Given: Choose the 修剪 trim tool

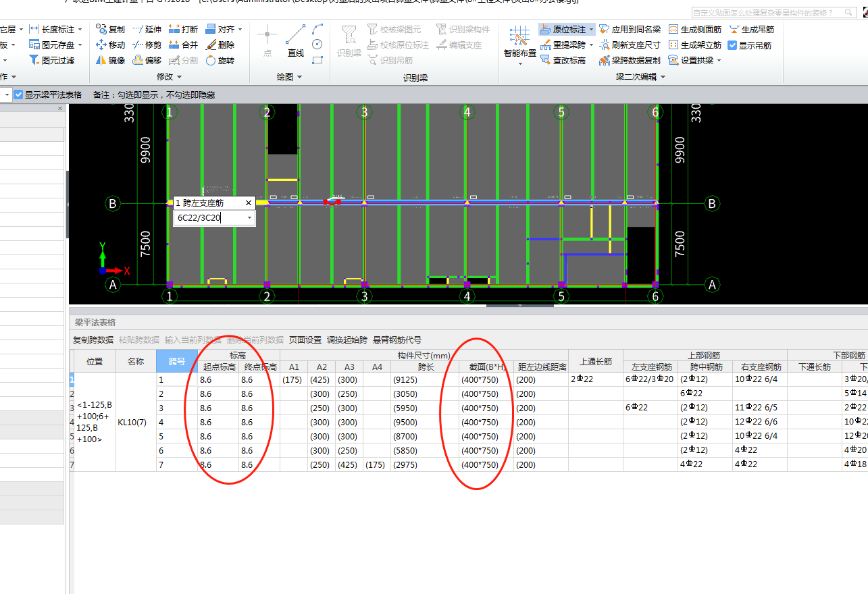Looking at the screenshot, I should [x=147, y=45].
